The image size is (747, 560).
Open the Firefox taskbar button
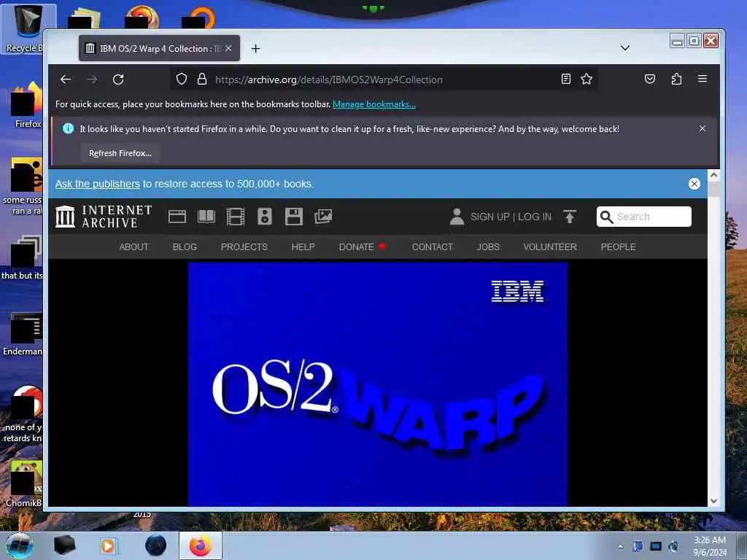click(x=201, y=545)
